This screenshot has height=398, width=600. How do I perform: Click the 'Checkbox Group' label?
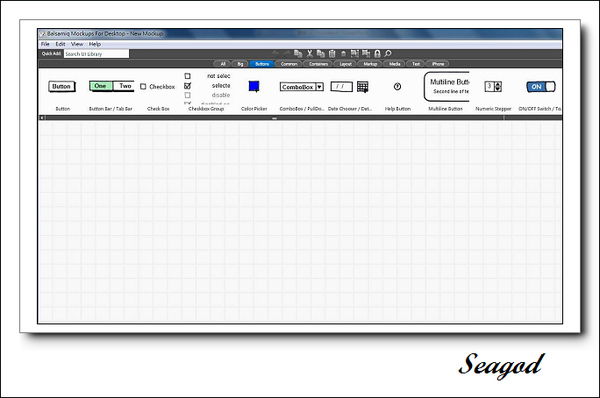click(x=206, y=109)
